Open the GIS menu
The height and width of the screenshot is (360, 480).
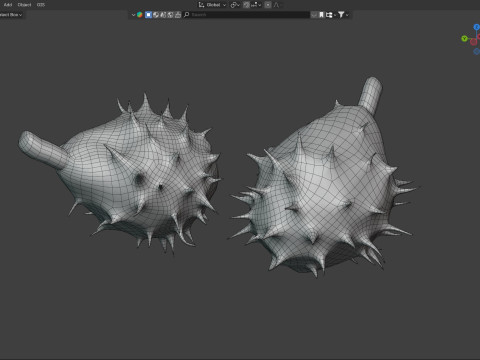coord(41,5)
